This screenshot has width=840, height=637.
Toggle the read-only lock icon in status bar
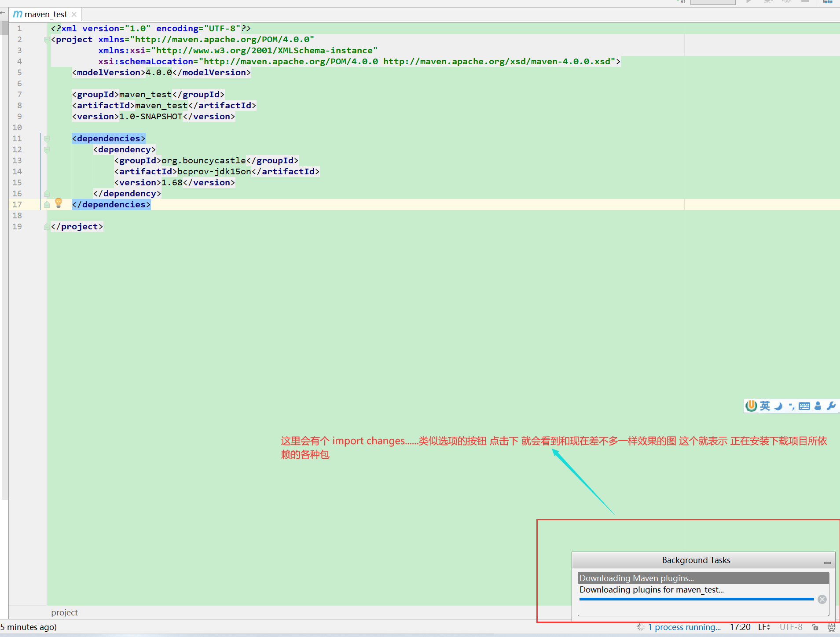(x=815, y=627)
